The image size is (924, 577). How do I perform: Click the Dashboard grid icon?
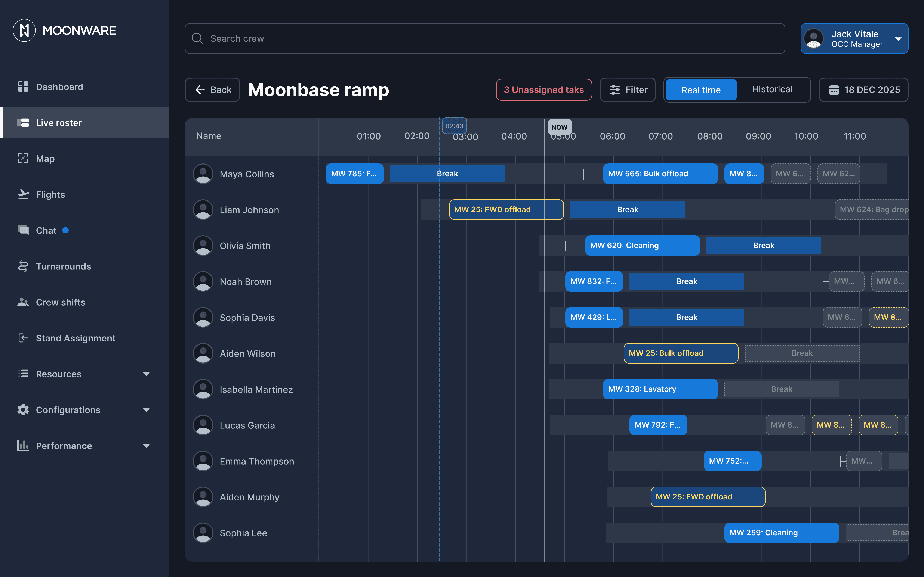(23, 87)
